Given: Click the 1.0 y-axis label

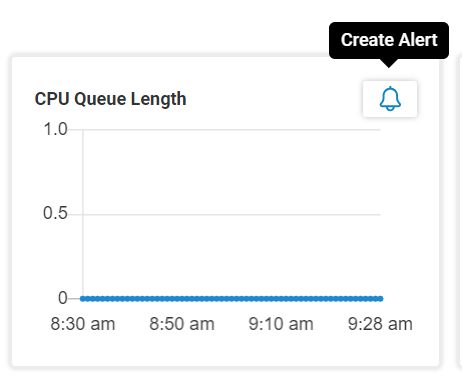Looking at the screenshot, I should pyautogui.click(x=55, y=129).
